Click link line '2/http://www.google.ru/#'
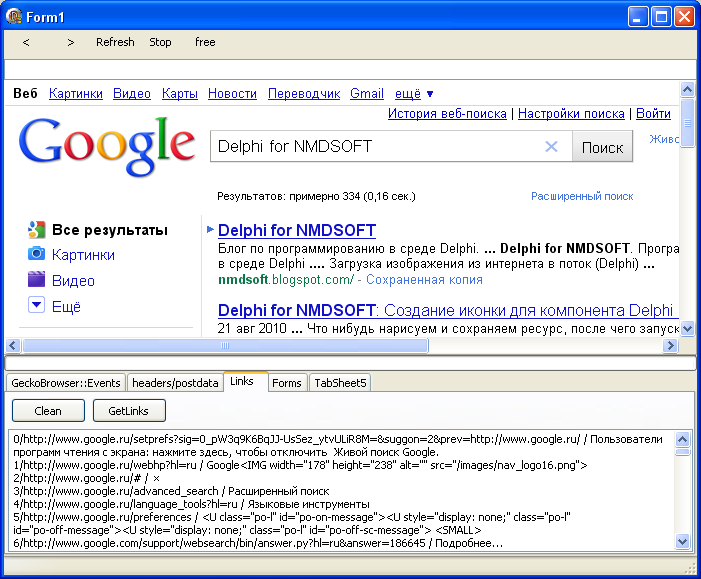 pos(86,478)
